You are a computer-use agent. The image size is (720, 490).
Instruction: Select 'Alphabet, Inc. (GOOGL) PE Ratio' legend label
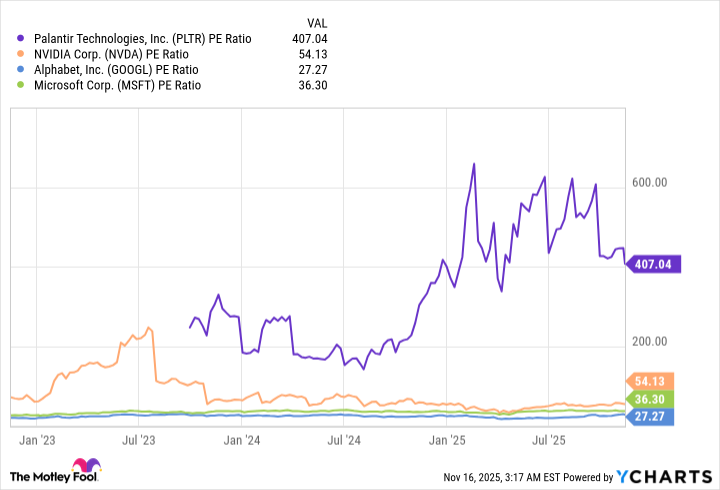[x=116, y=70]
